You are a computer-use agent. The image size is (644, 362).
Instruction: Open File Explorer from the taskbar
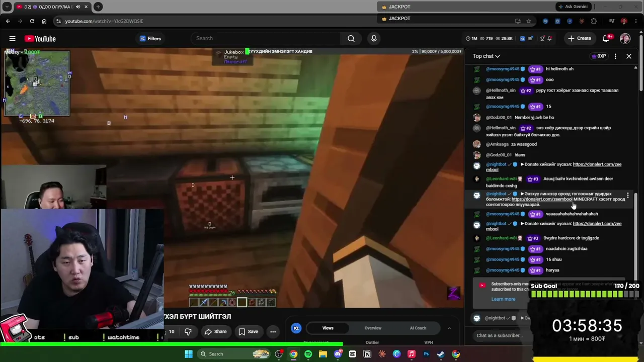tap(323, 354)
